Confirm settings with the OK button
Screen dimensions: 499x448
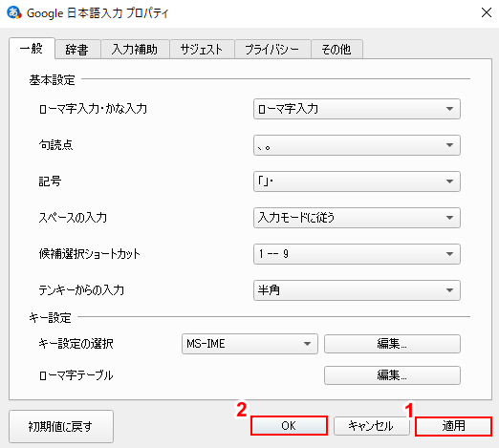(289, 426)
